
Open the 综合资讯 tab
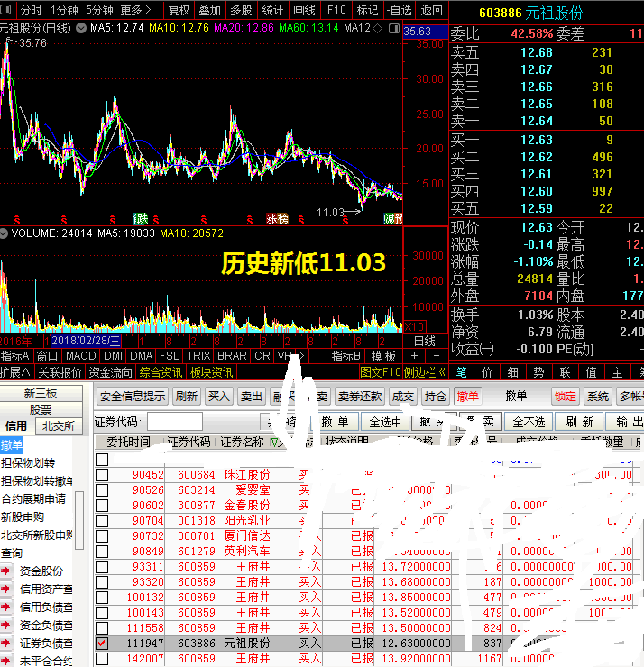click(161, 372)
